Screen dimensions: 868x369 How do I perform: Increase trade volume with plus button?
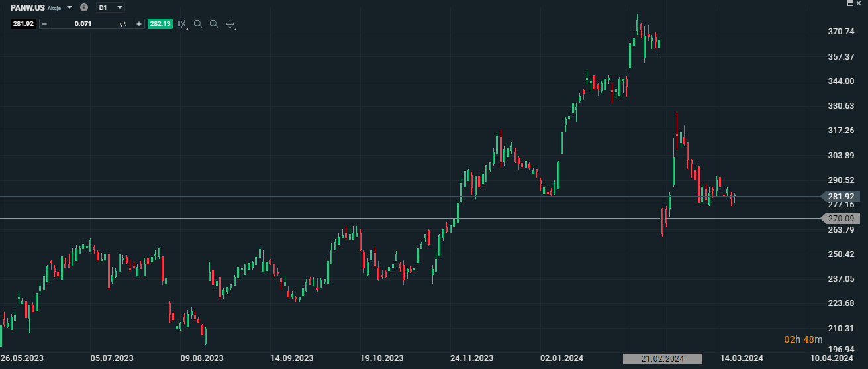click(138, 24)
